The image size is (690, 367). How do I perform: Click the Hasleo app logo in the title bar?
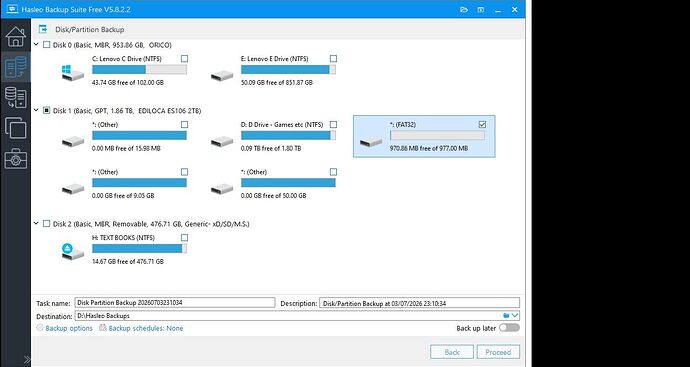pyautogui.click(x=12, y=9)
